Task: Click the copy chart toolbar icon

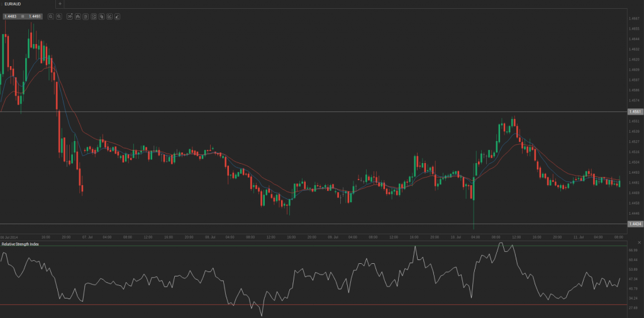Action: coord(101,16)
